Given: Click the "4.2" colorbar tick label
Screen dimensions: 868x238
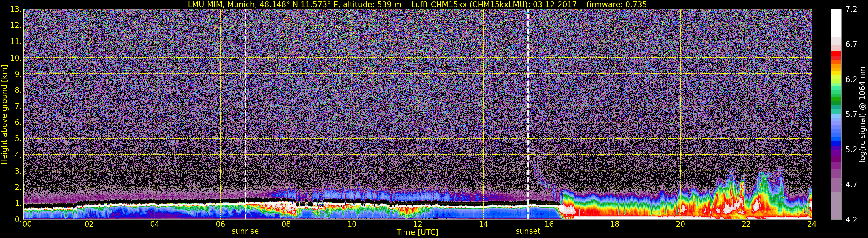Looking at the screenshot, I should click(851, 220).
